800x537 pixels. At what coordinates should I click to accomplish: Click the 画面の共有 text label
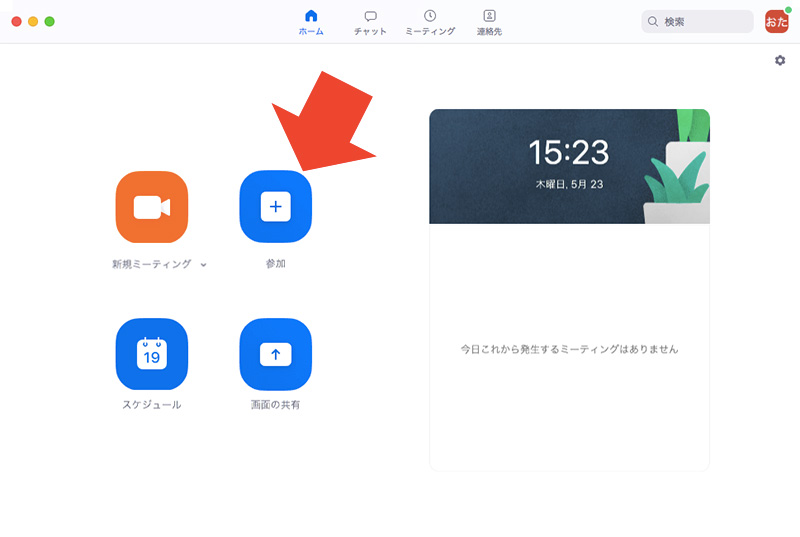tap(276, 405)
